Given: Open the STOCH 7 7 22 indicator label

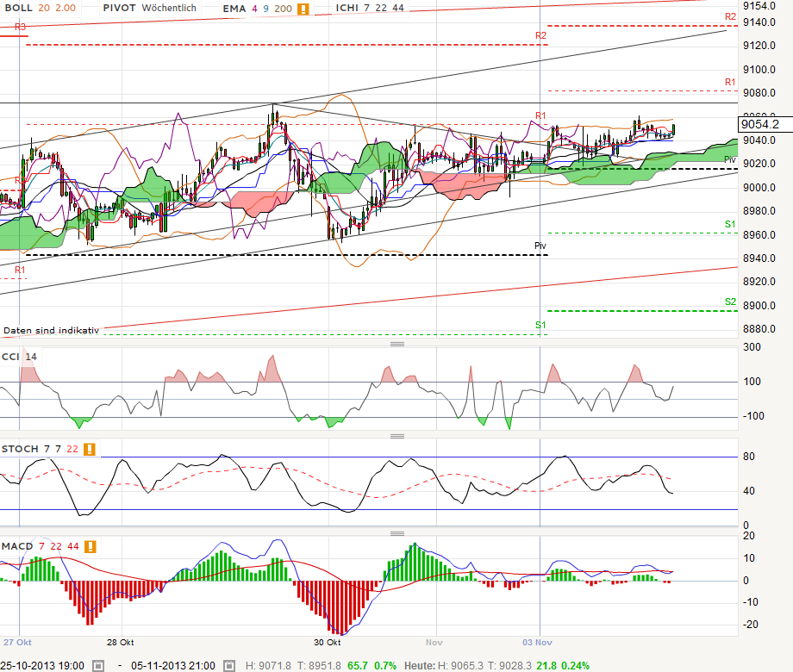Looking at the screenshot, I should 40,449.
